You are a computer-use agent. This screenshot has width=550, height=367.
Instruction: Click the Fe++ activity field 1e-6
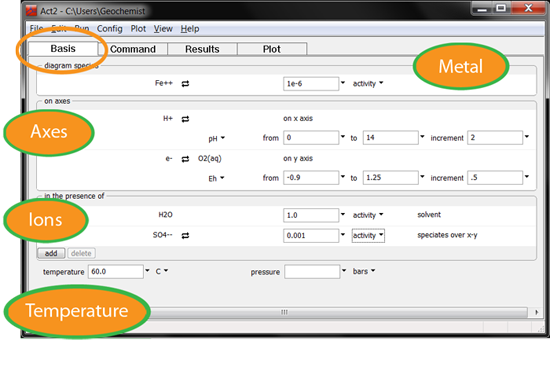311,84
